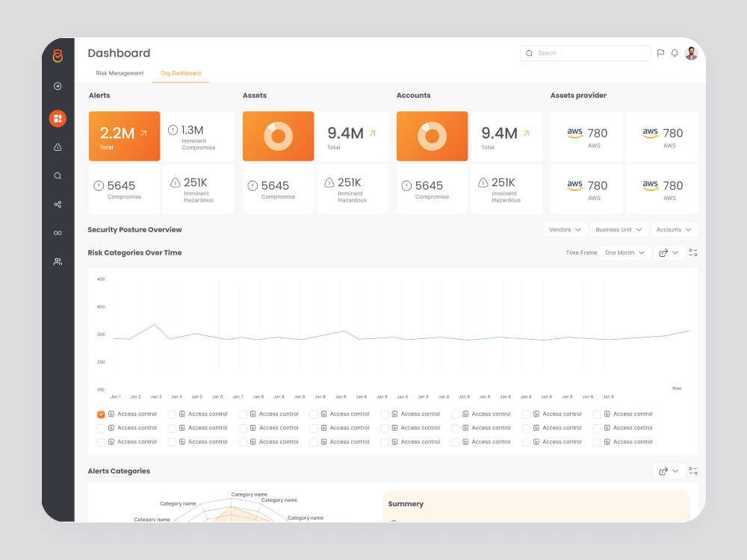Screen dimensions: 747x560
Task: Open the bottom-left AWS 780 provider card
Action: pyautogui.click(x=586, y=189)
